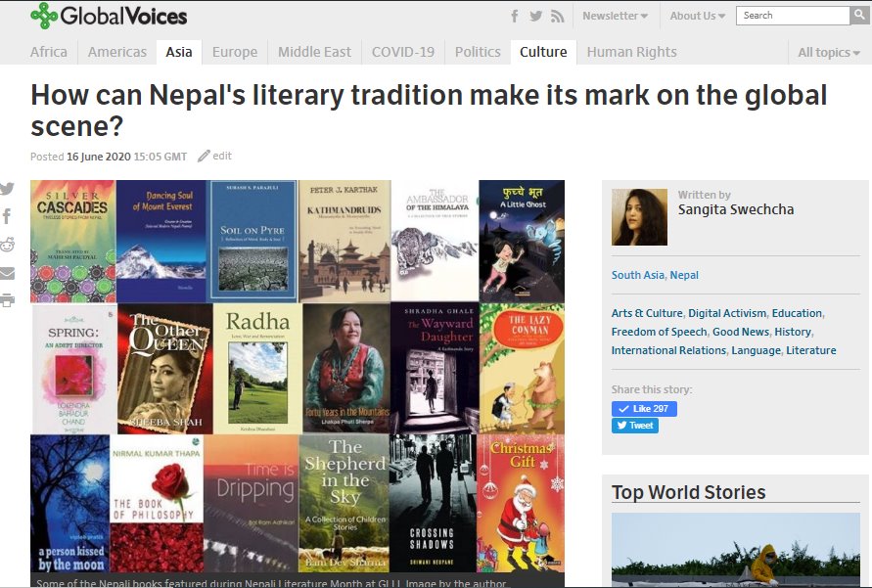872x588 pixels.
Task: Go to the Americas section
Action: pos(117,52)
